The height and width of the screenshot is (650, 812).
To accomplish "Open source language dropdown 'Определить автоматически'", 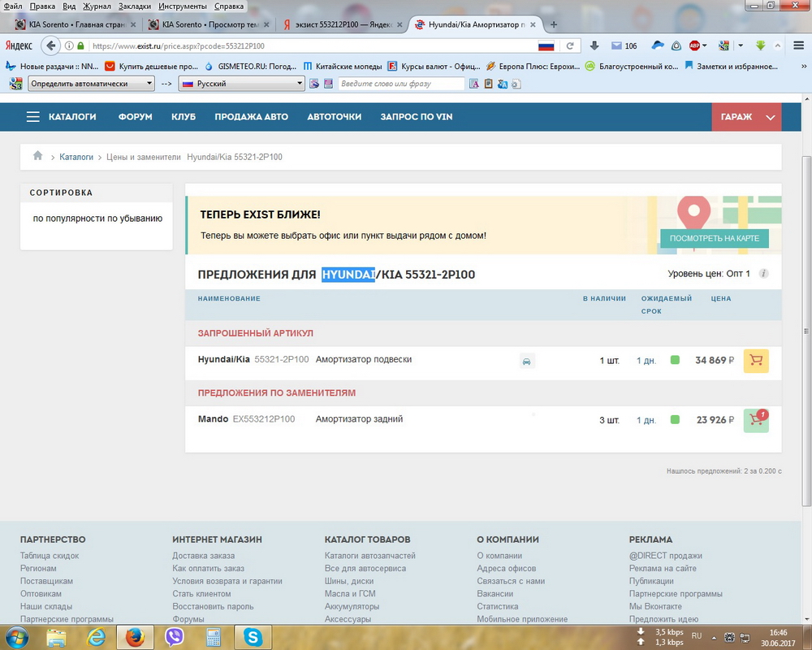I will pos(91,84).
